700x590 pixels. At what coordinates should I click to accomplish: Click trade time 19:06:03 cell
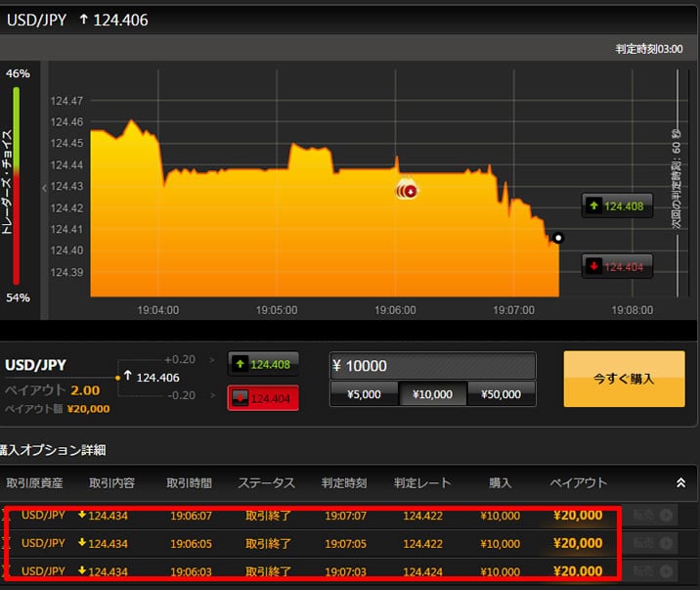click(191, 571)
